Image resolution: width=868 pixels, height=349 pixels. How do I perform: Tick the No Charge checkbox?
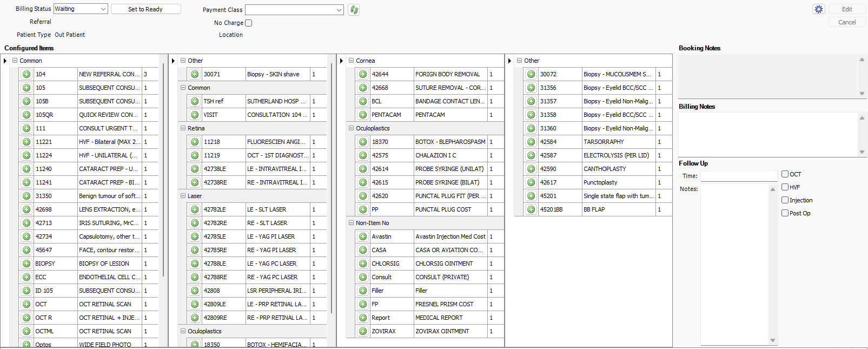249,23
